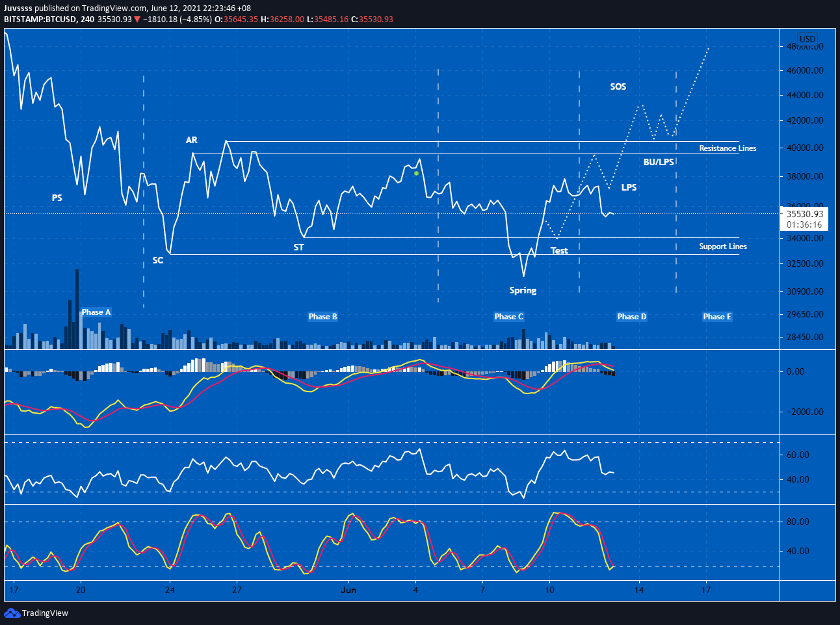840x625 pixels.
Task: Click the 27 date on time axis
Action: tap(237, 591)
